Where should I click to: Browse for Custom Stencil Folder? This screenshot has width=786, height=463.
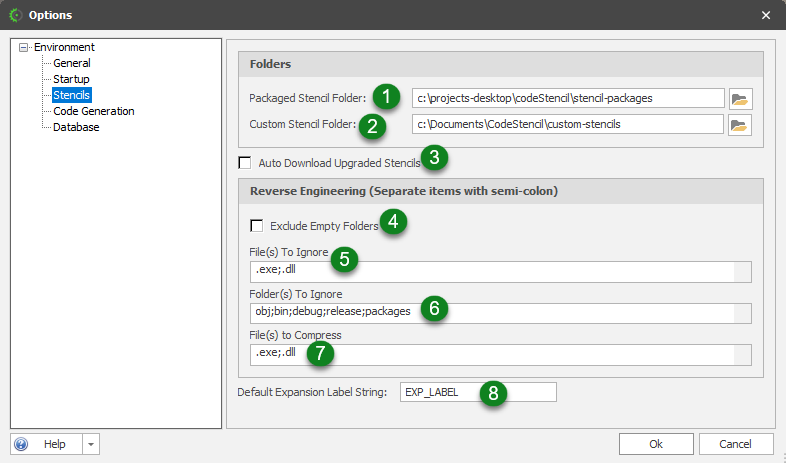point(740,125)
